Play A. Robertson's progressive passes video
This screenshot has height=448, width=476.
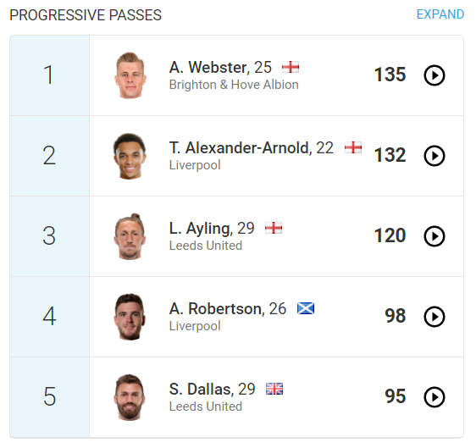coord(434,317)
